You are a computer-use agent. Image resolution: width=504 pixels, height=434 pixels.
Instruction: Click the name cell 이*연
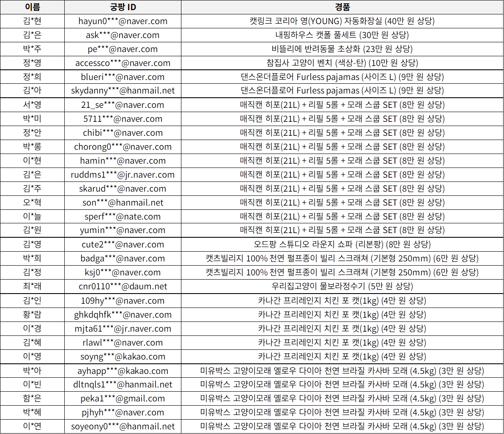(x=32, y=426)
